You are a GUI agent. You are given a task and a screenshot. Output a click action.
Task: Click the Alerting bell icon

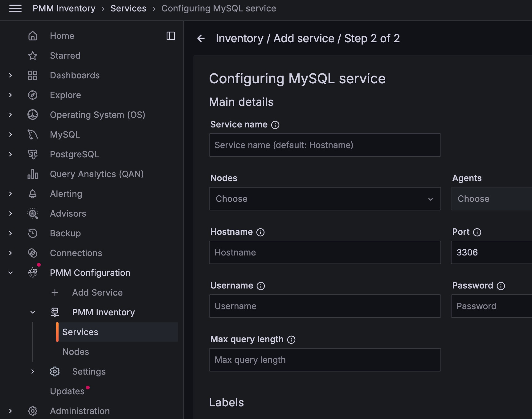33,194
